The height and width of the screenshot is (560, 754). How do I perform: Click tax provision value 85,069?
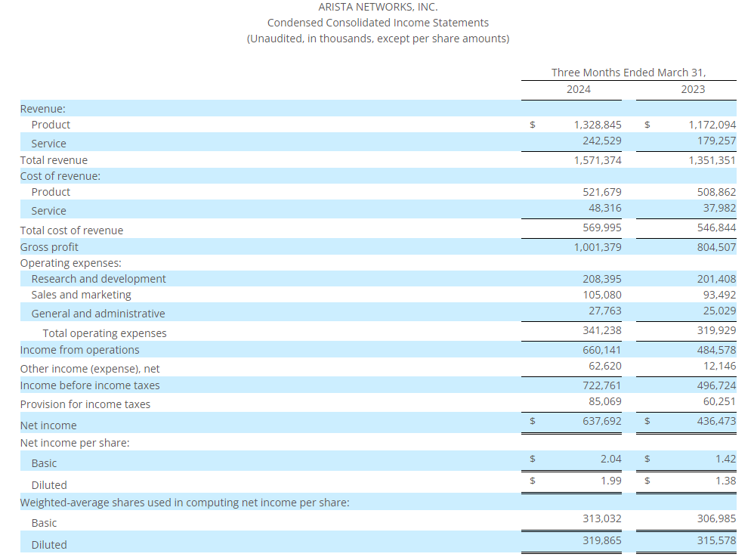(x=605, y=402)
